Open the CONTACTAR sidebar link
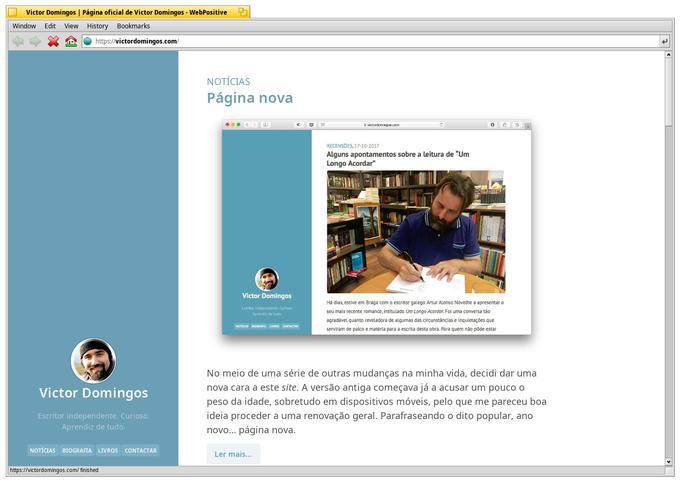680x482 pixels. pyautogui.click(x=141, y=450)
